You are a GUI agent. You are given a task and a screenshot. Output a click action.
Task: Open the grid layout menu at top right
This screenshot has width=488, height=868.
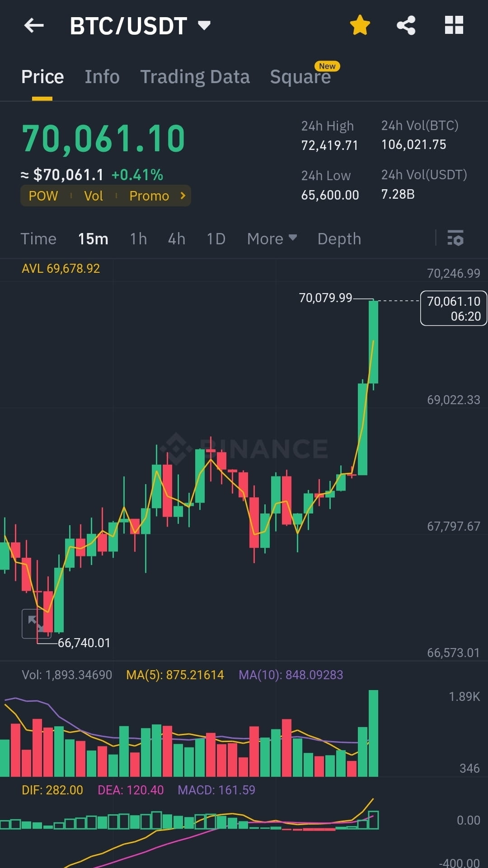click(x=454, y=25)
